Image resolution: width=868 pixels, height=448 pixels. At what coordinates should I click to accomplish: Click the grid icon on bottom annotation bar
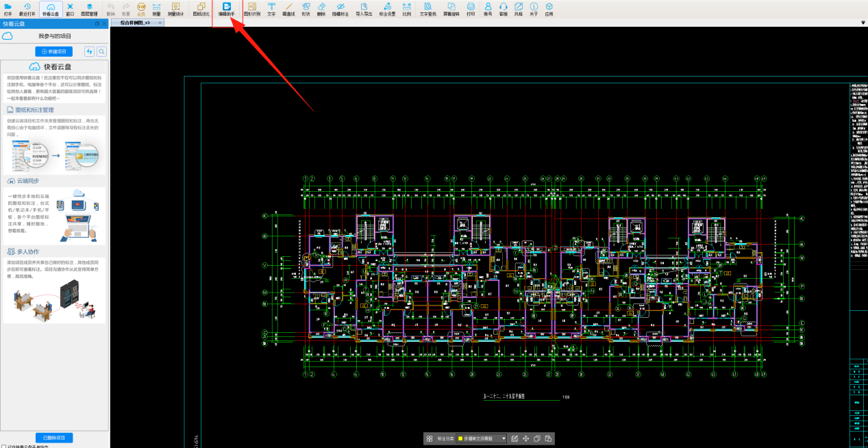pyautogui.click(x=430, y=438)
